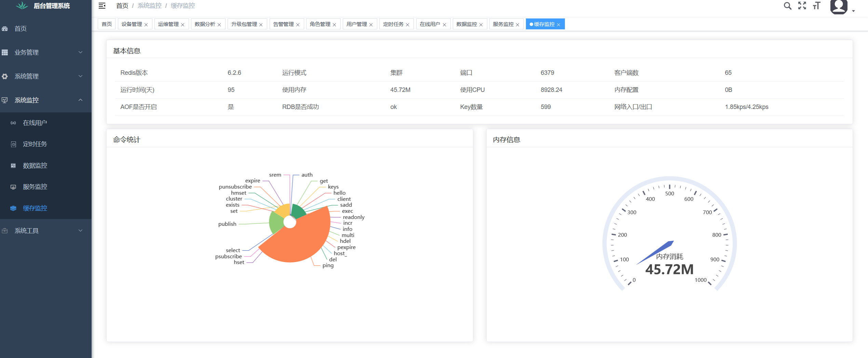The height and width of the screenshot is (358, 868).
Task: Click the Redis version value 6.2.6
Action: click(234, 73)
